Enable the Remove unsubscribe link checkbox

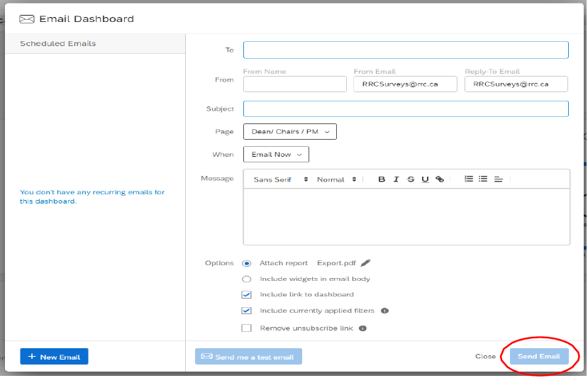pos(247,328)
